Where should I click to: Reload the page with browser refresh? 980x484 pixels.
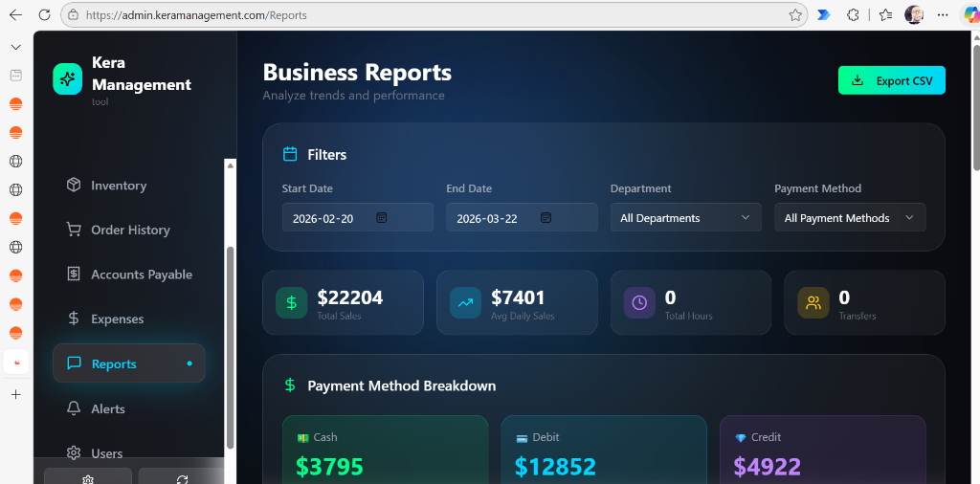44,14
